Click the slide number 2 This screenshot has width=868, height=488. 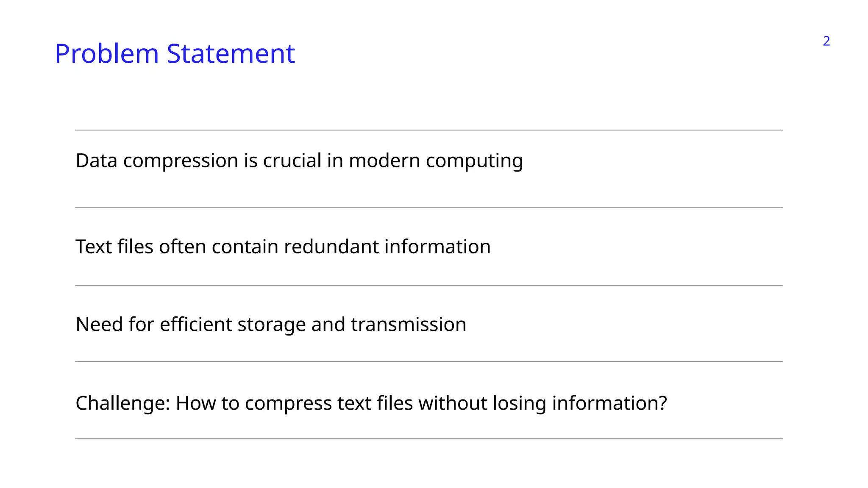tap(826, 41)
